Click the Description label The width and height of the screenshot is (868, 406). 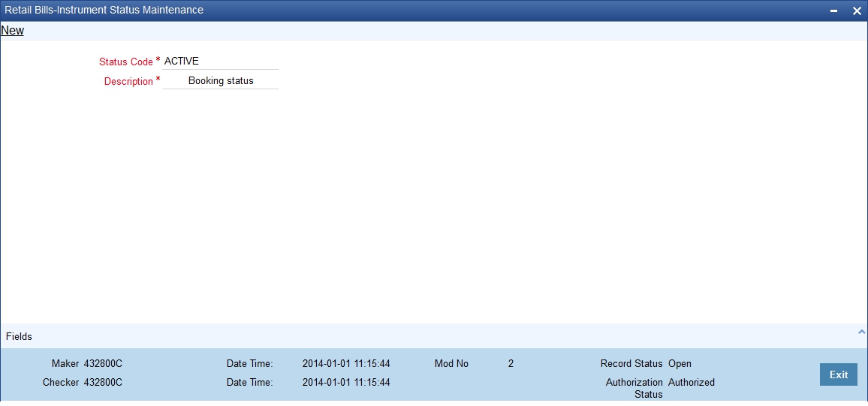click(128, 81)
